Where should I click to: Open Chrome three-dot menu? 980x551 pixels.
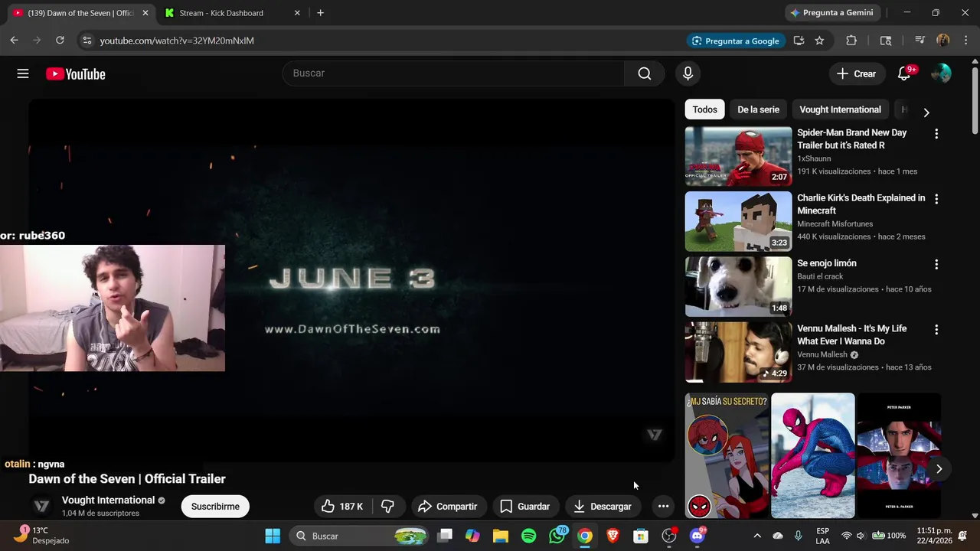point(966,41)
